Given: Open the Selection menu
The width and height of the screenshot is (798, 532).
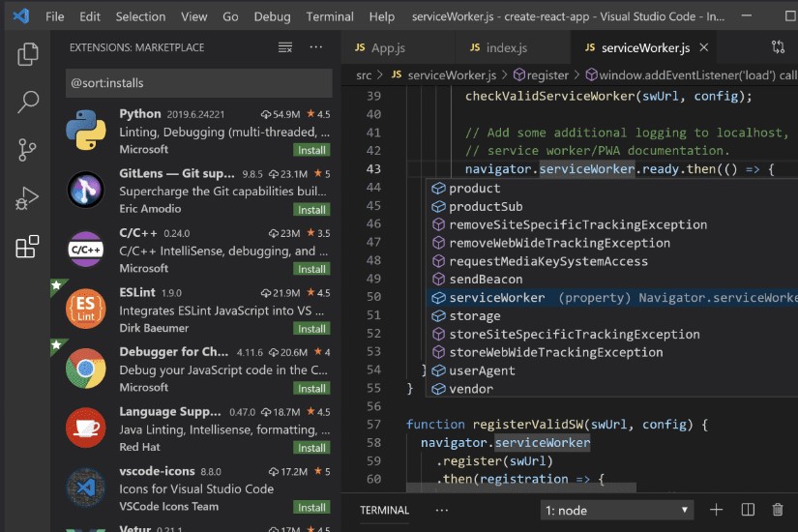Looking at the screenshot, I should coord(140,16).
